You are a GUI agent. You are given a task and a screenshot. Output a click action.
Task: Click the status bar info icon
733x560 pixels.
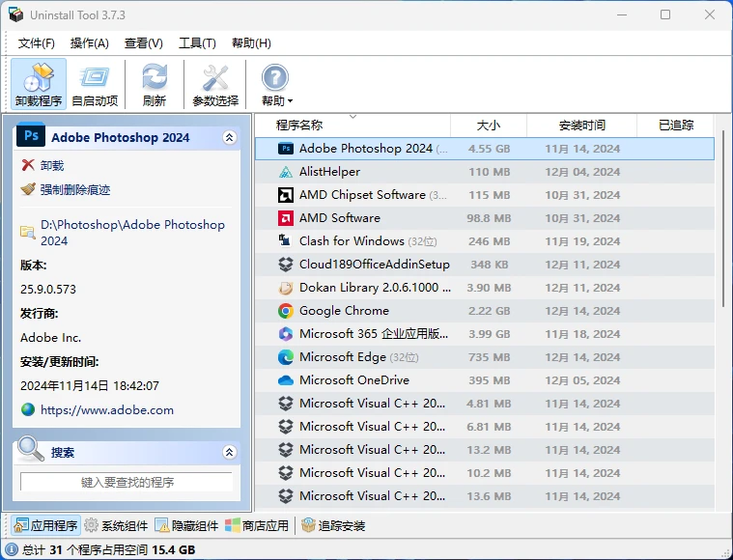[12, 549]
